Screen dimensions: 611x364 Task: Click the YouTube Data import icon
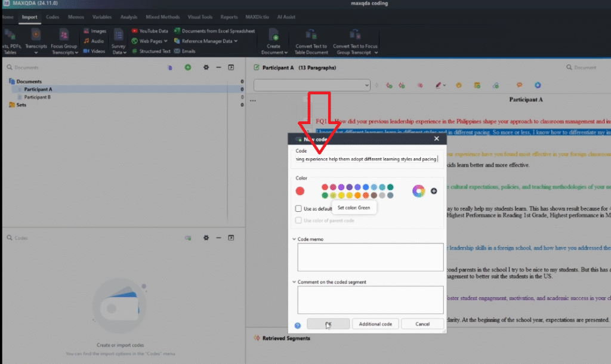coord(135,30)
